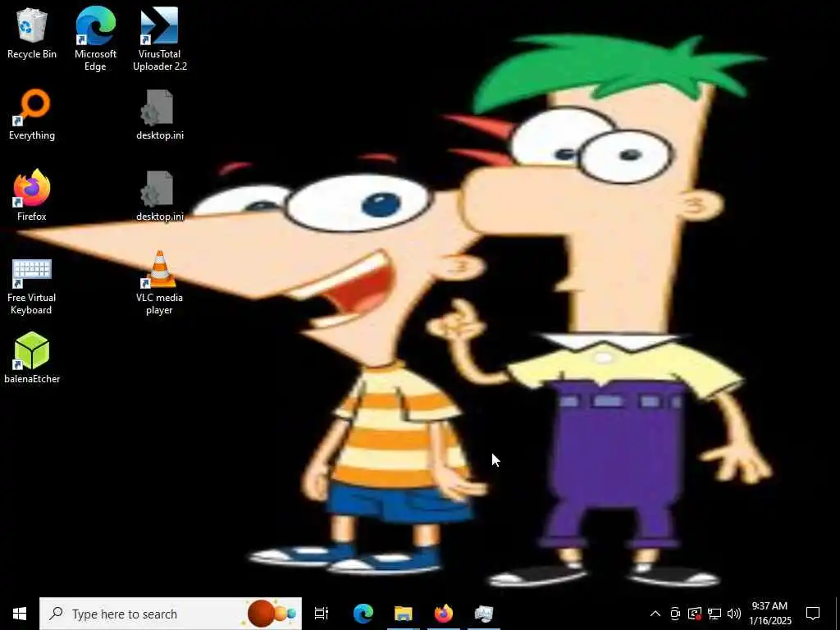Open File Explorer from the taskbar

404,614
